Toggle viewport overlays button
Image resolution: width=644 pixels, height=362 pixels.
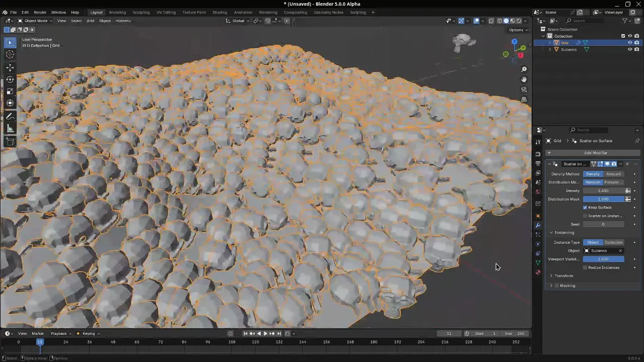pyautogui.click(x=476, y=21)
